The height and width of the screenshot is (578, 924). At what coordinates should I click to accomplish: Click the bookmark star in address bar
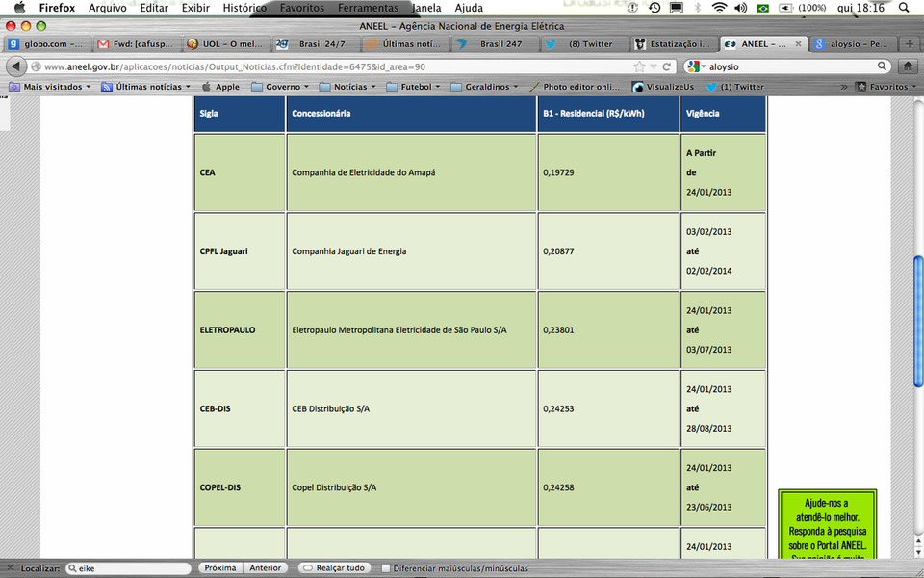[639, 66]
